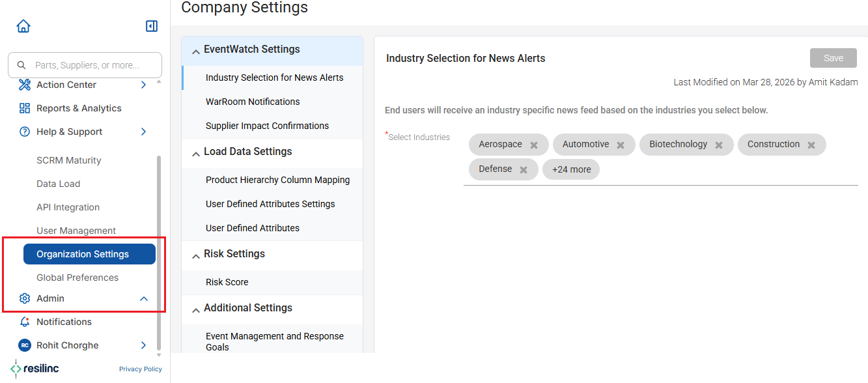Viewport: 868px width, 383px height.
Task: Open the Privacy Policy link
Action: (141, 369)
